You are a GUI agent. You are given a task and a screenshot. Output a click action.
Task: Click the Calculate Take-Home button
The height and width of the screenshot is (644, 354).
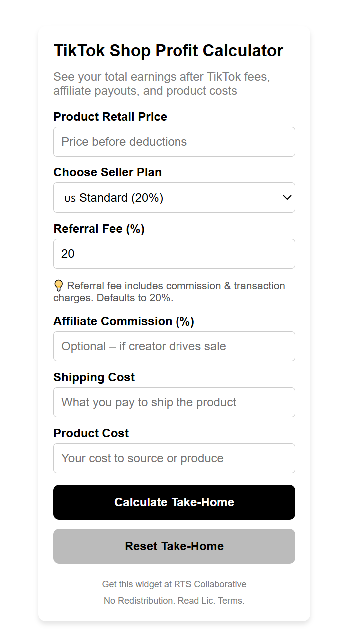(174, 502)
